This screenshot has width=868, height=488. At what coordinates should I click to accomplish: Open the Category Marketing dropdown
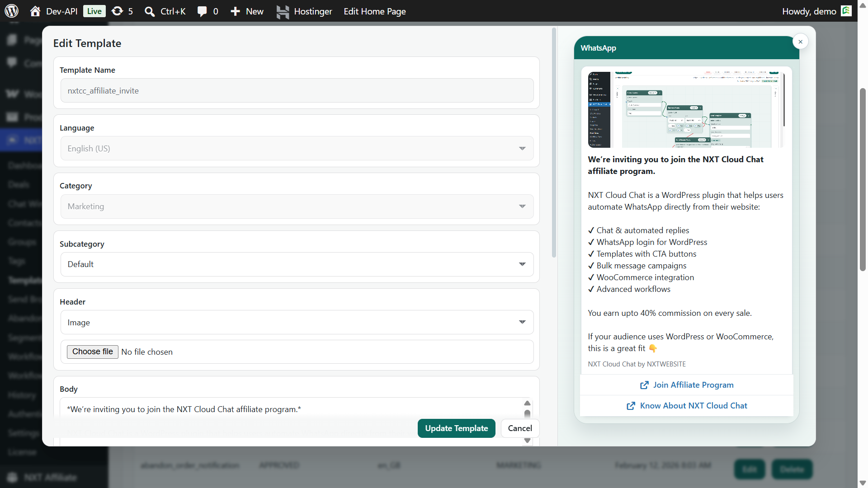coord(297,206)
